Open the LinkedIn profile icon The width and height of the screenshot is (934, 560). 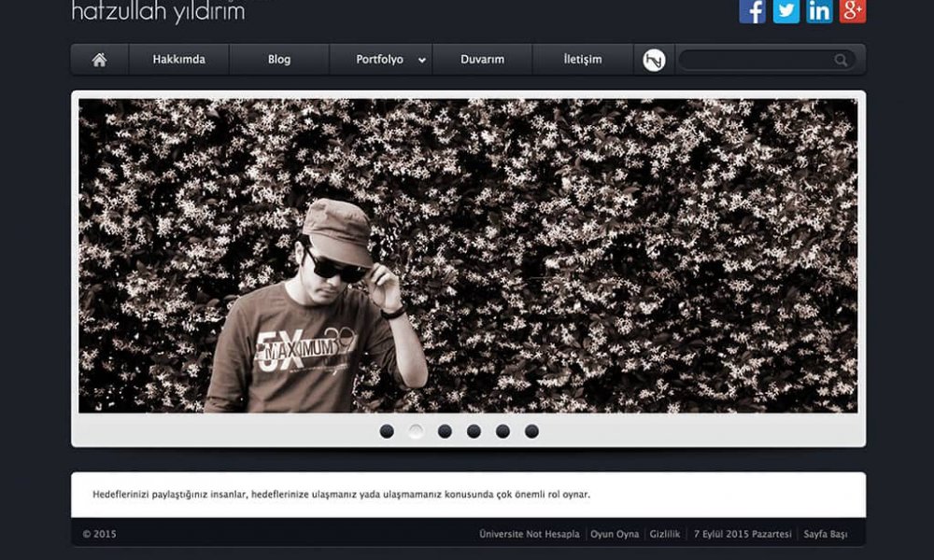pyautogui.click(x=818, y=11)
